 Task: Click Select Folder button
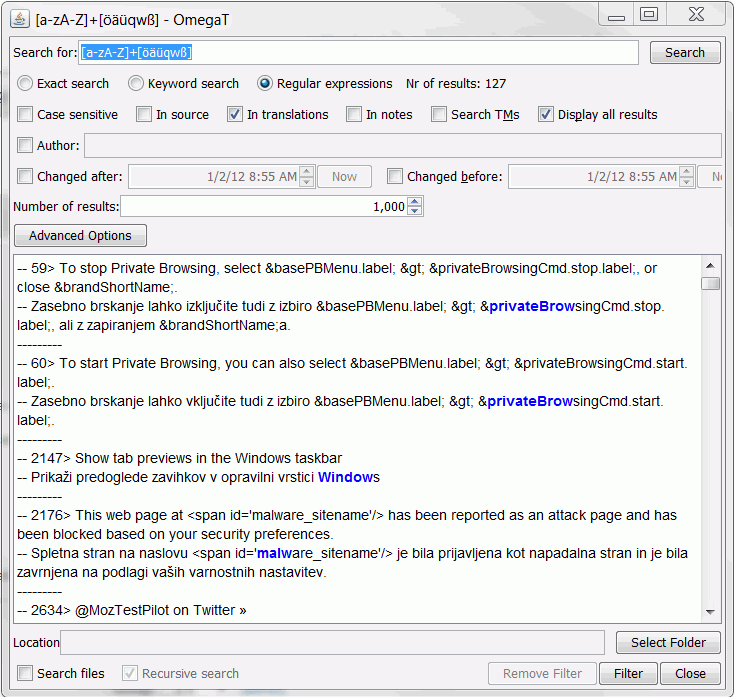tap(668, 642)
